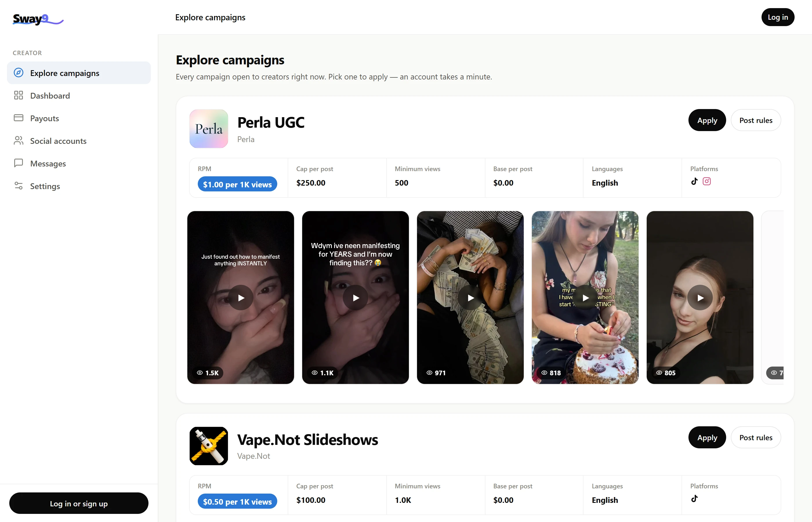Click the $0.50 per 1K views badge
This screenshot has width=812, height=522.
pyautogui.click(x=238, y=501)
